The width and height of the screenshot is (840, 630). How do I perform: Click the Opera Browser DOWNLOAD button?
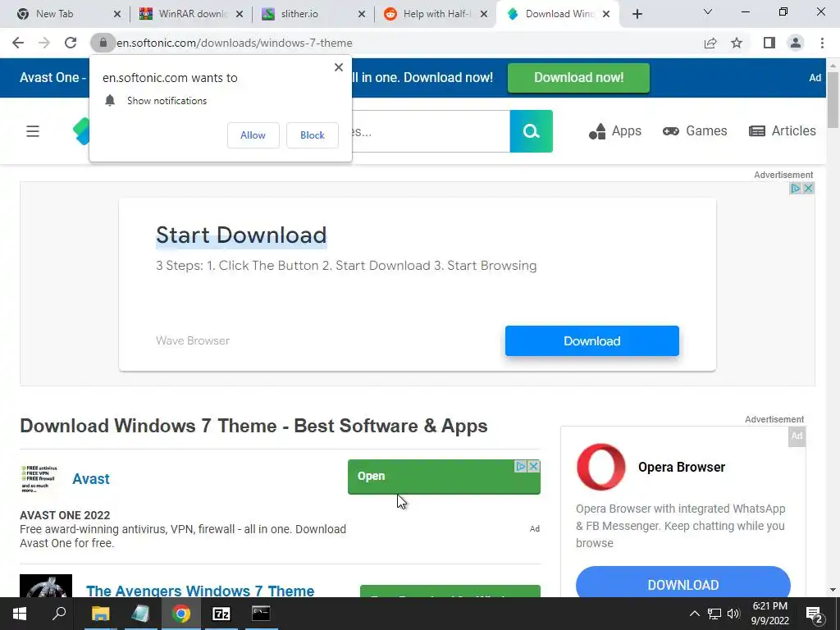coord(683,583)
